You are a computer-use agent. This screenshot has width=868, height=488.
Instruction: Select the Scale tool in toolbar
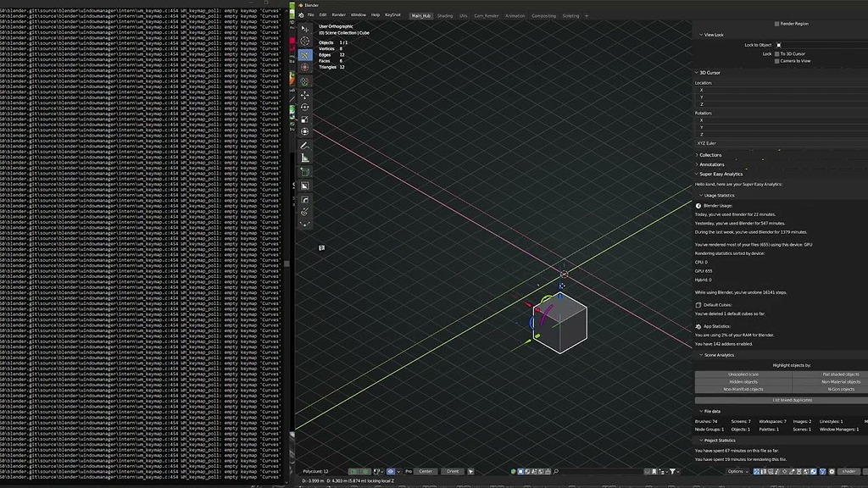[x=304, y=119]
